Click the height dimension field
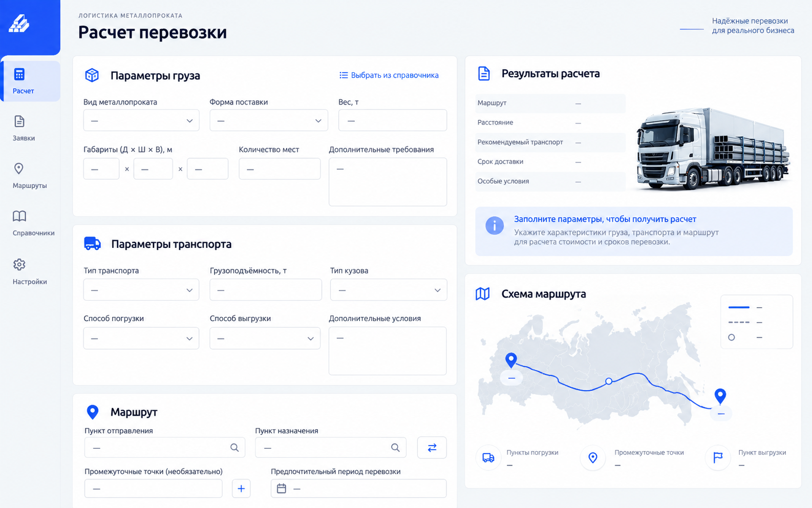 pos(208,168)
